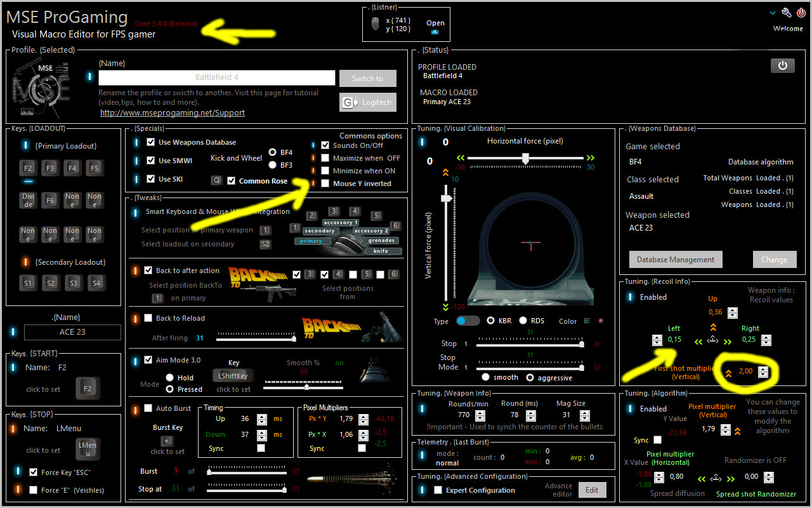Select Hold aim mode
This screenshot has width=812, height=508.
[169, 378]
